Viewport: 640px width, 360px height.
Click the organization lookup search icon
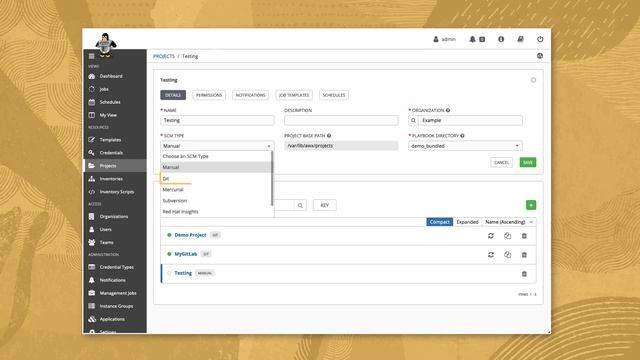(x=413, y=120)
